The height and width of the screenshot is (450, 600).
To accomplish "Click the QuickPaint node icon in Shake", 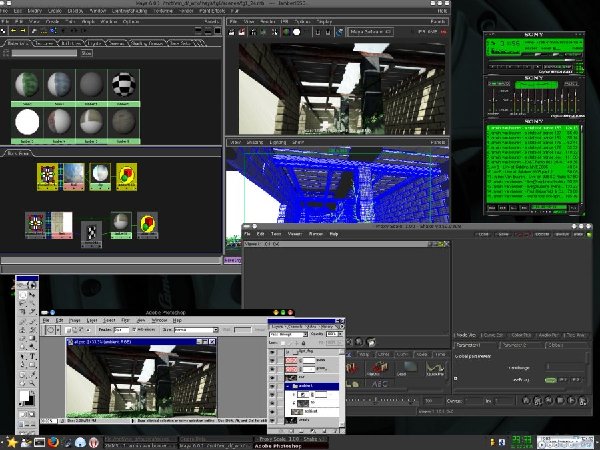I will 435,368.
